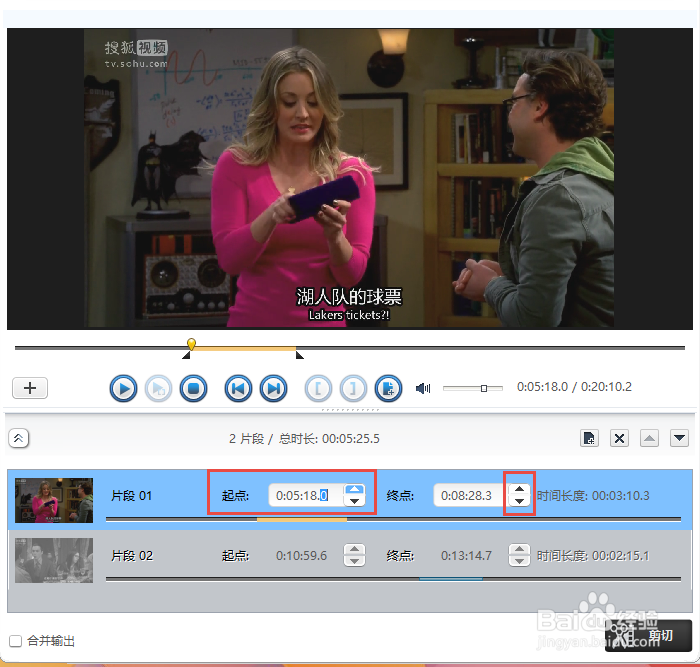Collapse the segment list with double-chevron button
The image size is (700, 667).
(x=18, y=438)
